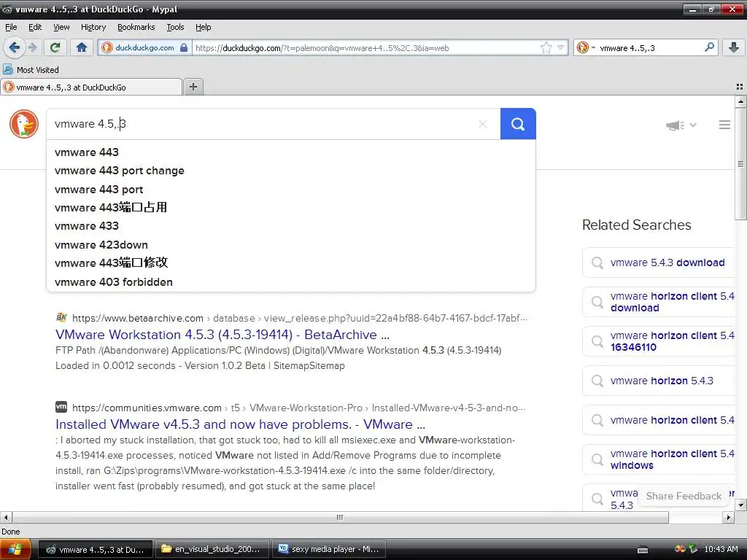Click the vertical scrollbar down arrow

[740, 505]
